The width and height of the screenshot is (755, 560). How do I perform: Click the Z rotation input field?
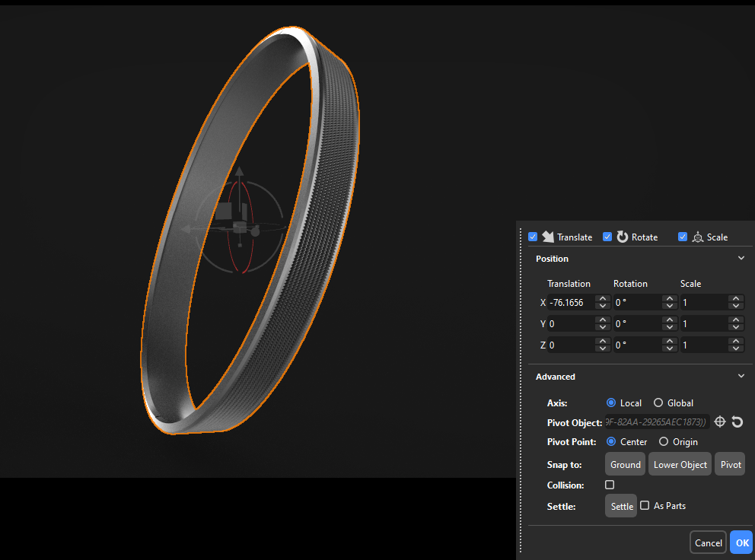tap(638, 345)
